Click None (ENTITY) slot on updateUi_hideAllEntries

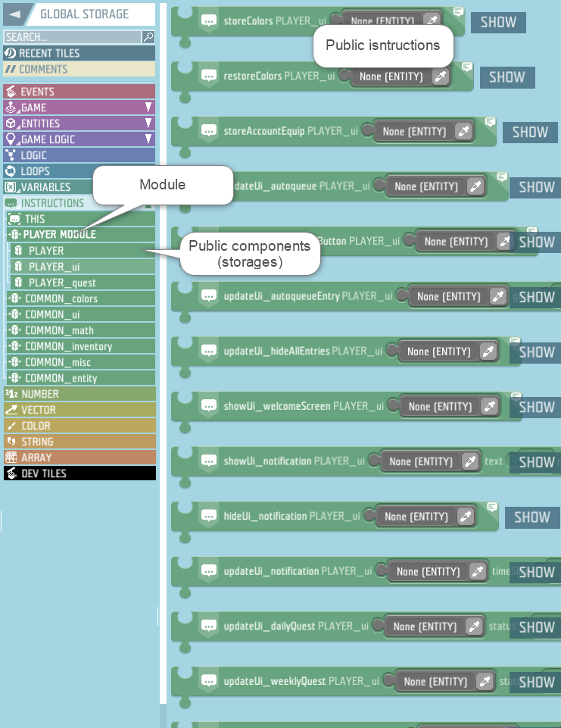(439, 352)
